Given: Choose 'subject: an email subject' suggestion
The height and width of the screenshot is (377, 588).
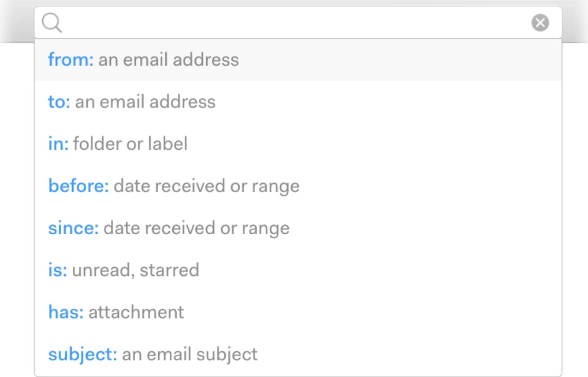Looking at the screenshot, I should click(x=298, y=354).
